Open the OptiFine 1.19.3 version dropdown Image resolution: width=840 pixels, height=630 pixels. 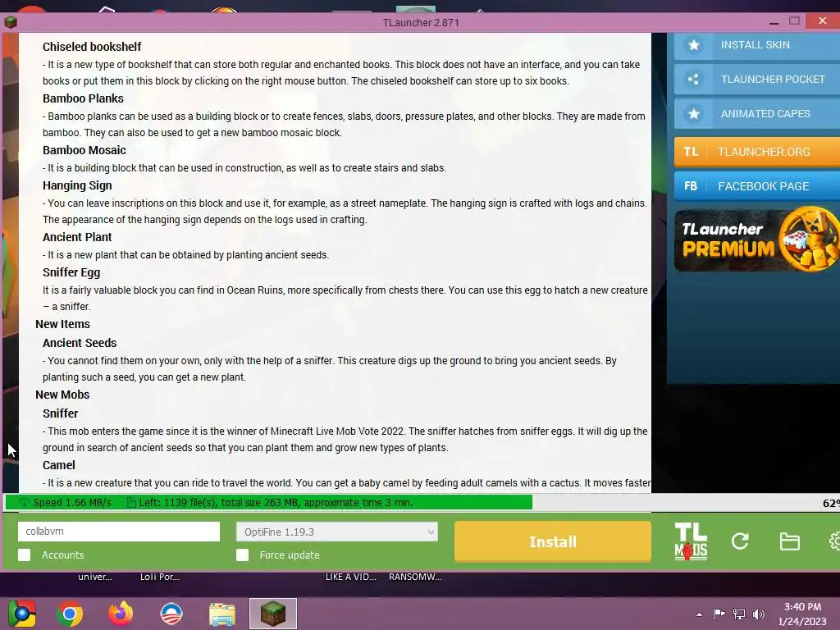[x=337, y=532]
